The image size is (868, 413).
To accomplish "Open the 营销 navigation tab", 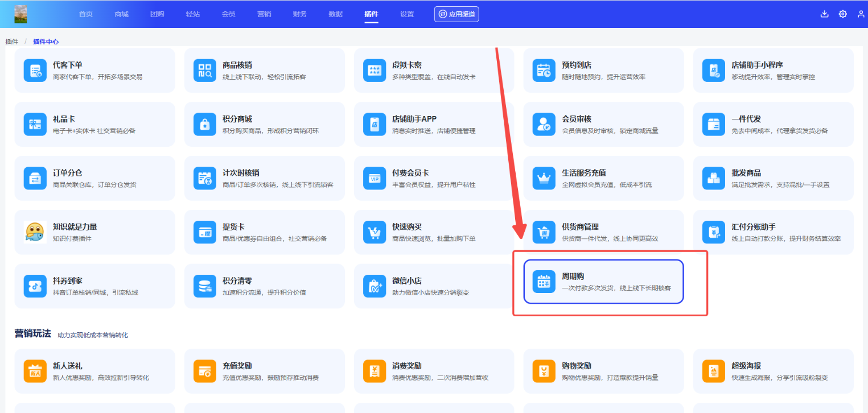I will click(264, 14).
